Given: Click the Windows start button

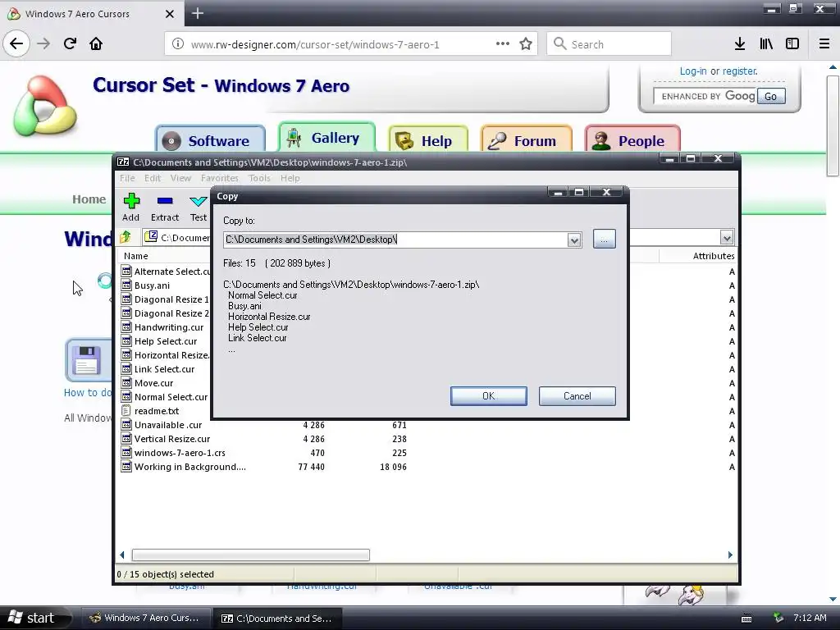Looking at the screenshot, I should [34, 618].
